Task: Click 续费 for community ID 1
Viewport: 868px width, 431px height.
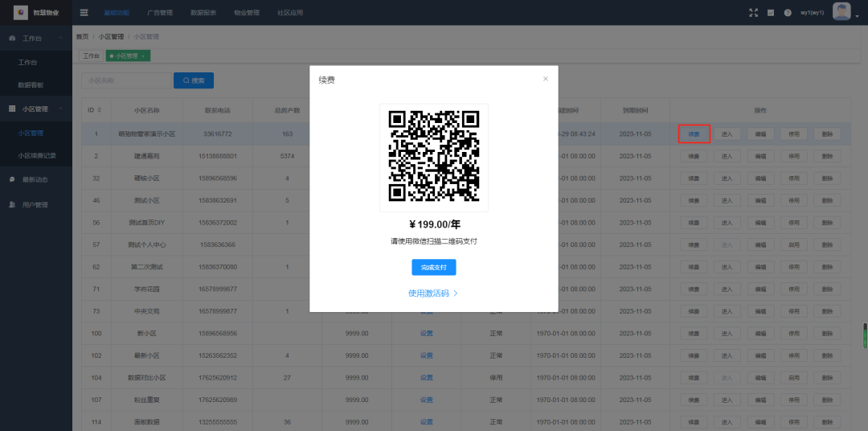Action: 694,134
